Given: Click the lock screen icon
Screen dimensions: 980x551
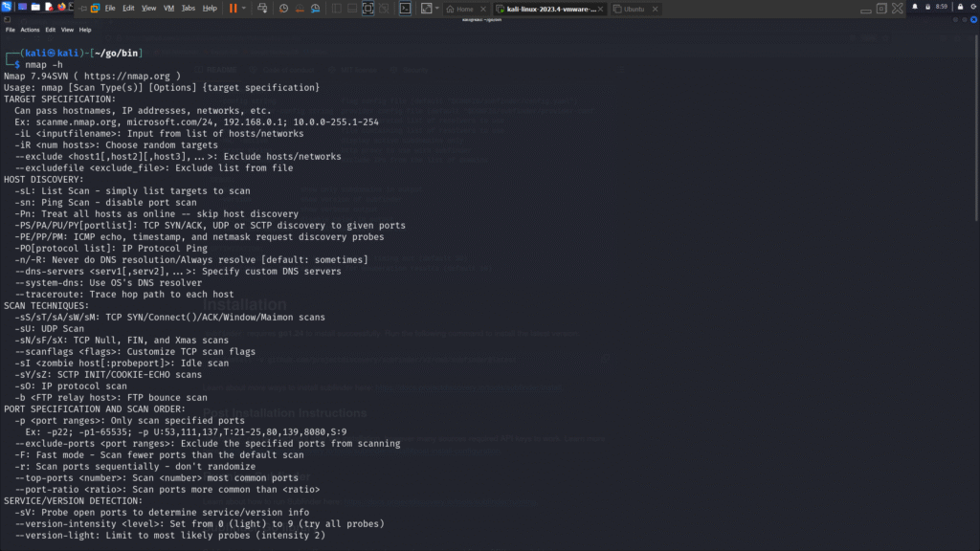Looking at the screenshot, I should [x=961, y=7].
